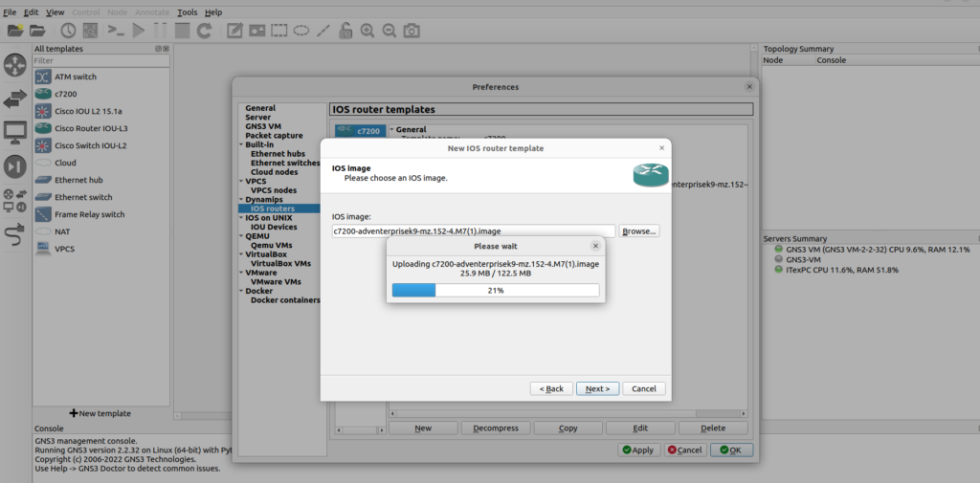Open the File menu

pyautogui.click(x=10, y=12)
